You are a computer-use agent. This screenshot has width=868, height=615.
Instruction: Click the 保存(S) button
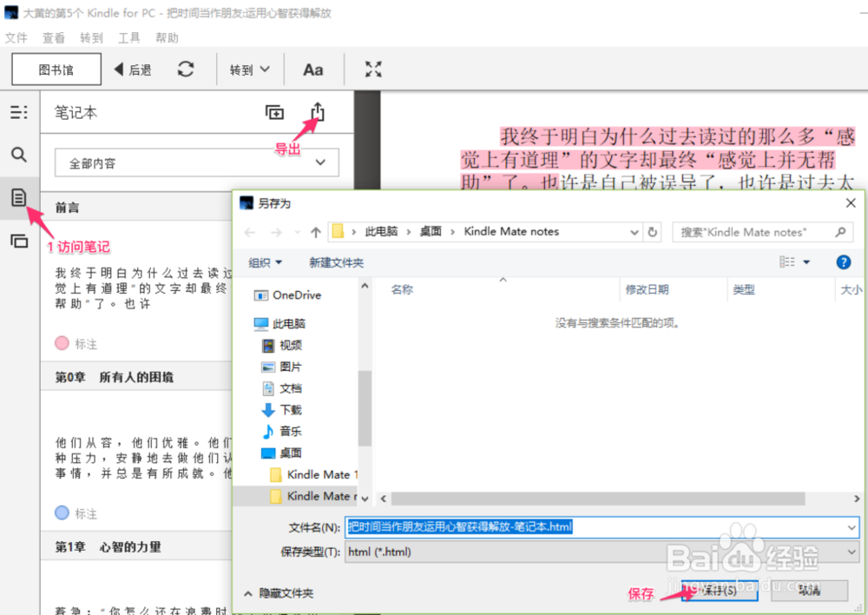click(719, 591)
